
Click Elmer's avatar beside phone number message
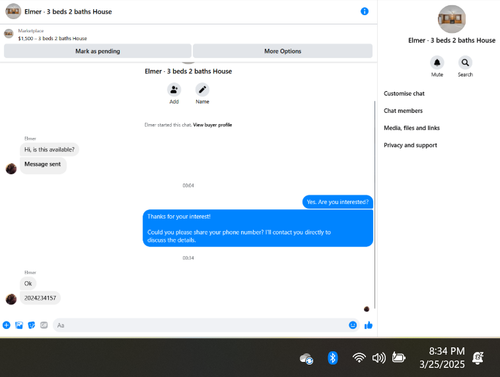11,299
